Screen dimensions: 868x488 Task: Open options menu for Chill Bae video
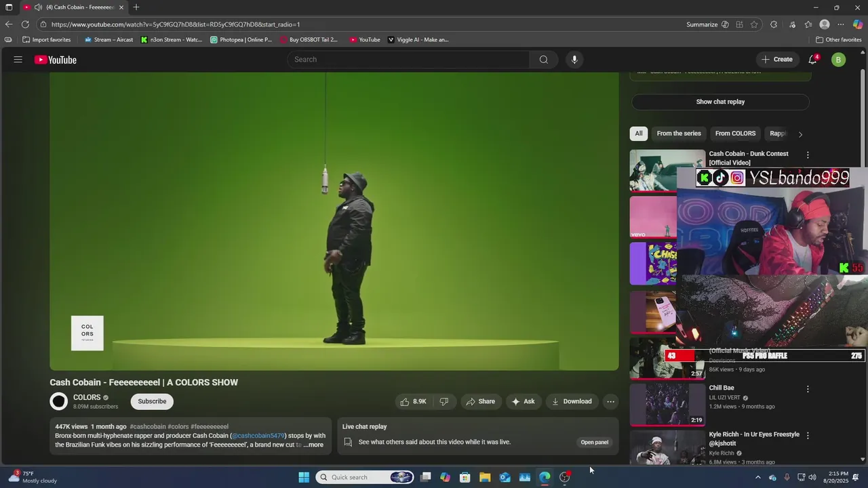tap(807, 389)
